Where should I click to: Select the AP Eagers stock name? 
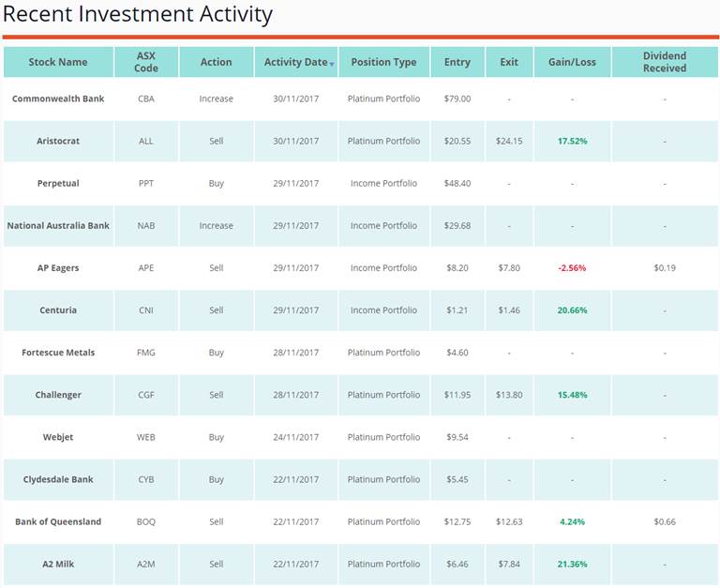[58, 268]
